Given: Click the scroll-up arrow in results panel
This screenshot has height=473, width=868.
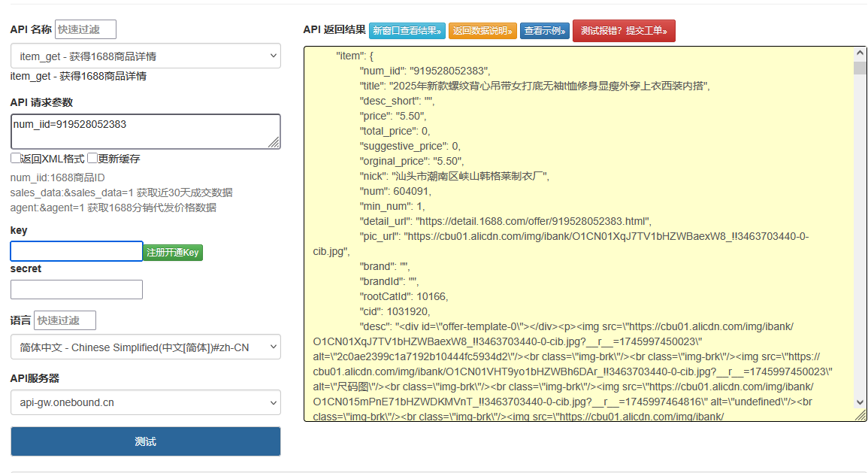Looking at the screenshot, I should (x=860, y=53).
